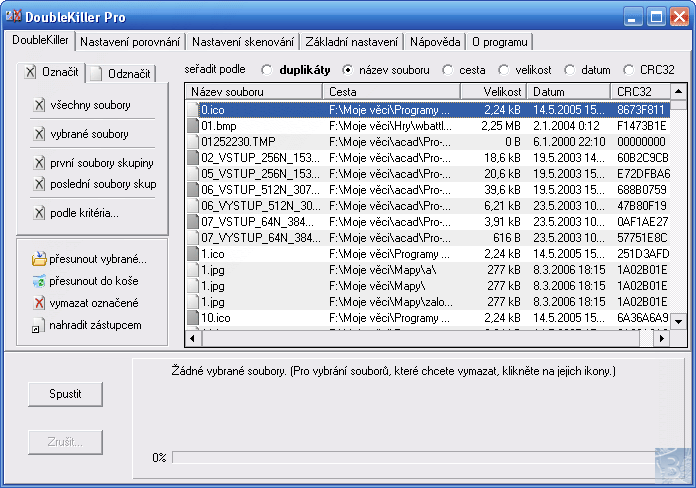The image size is (696, 488).
Task: Click the Datum column header
Action: [x=569, y=92]
